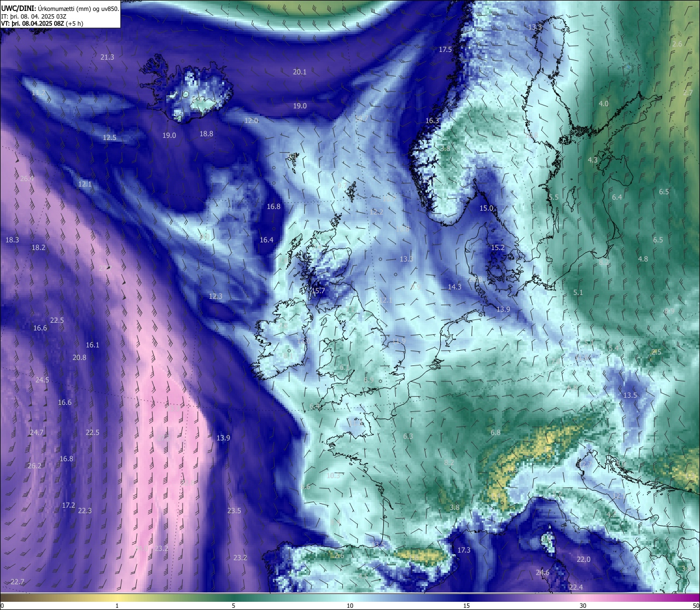Click the 17.2 value on the map
The width and height of the screenshot is (700, 610).
pos(68,505)
